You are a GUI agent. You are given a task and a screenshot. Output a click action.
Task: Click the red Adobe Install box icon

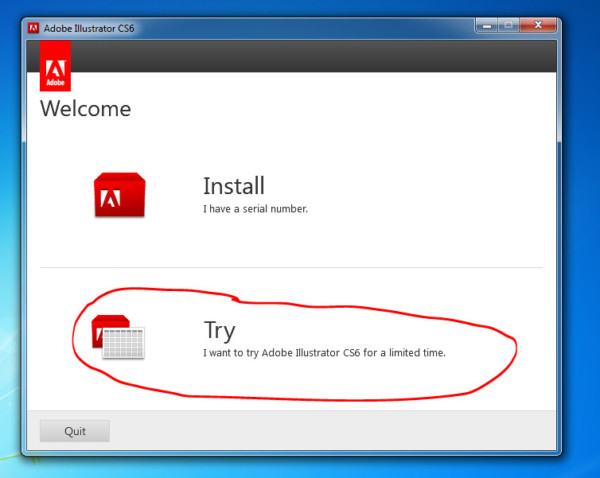(119, 195)
